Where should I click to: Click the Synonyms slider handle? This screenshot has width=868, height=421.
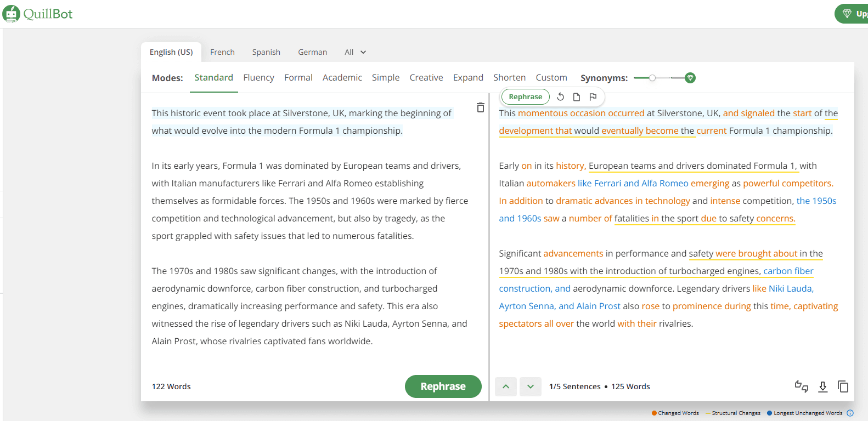click(652, 78)
